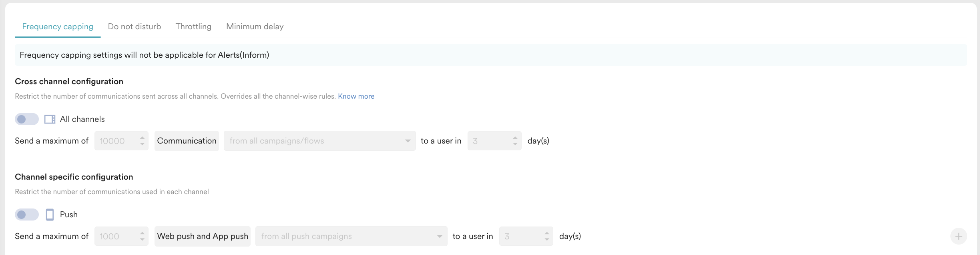Click the Push mobile device icon
The width and height of the screenshot is (980, 255).
click(x=50, y=215)
